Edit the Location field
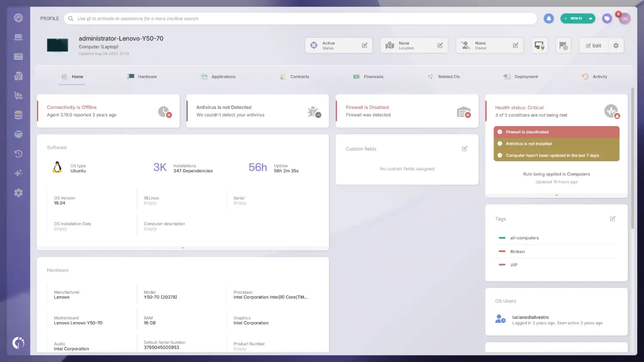Screen dimensions: 644x362 440,45
